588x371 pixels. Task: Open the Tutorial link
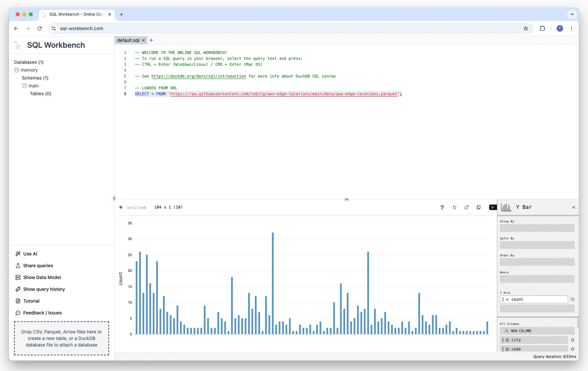click(28, 301)
